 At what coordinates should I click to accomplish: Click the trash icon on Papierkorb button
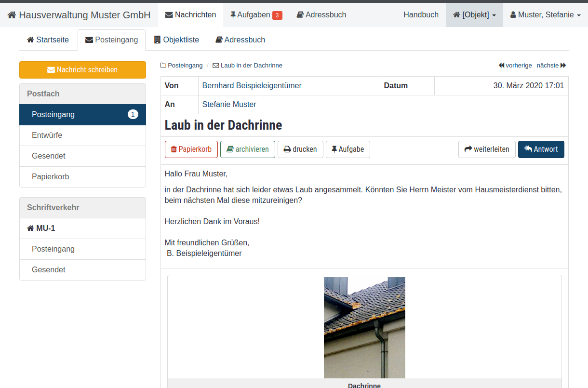174,149
